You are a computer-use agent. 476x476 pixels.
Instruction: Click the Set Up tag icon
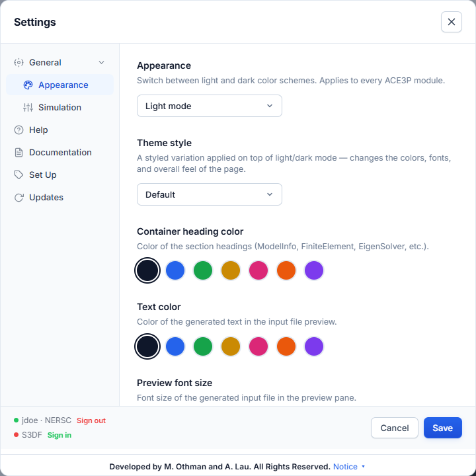coord(19,175)
